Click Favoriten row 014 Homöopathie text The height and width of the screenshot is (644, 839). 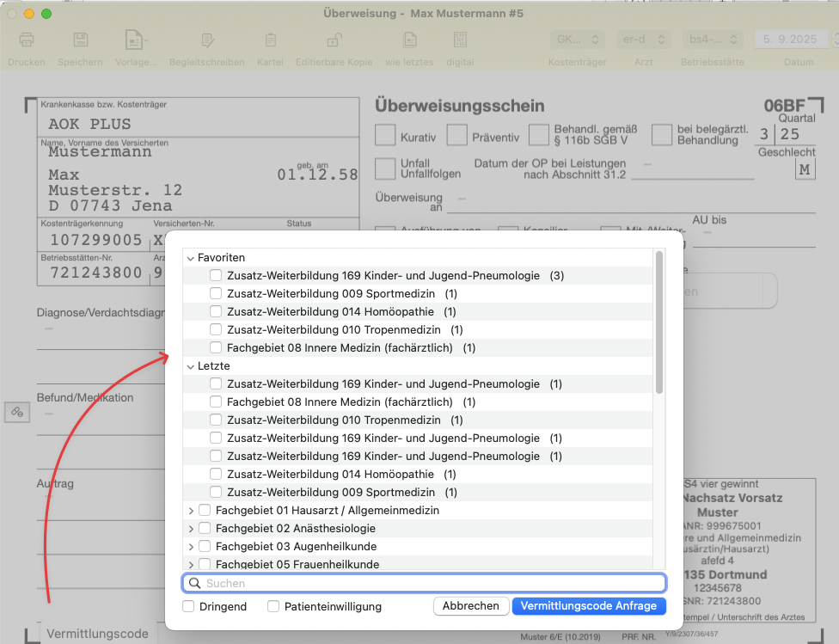coord(330,311)
